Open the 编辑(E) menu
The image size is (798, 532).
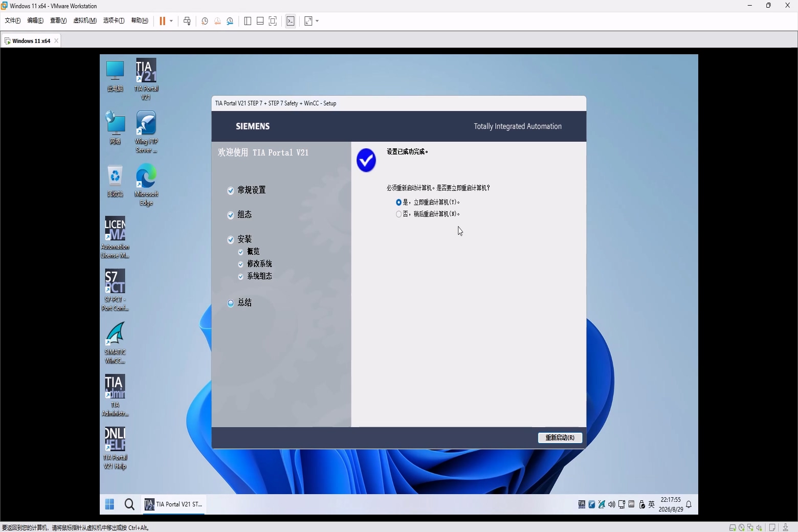coord(35,20)
